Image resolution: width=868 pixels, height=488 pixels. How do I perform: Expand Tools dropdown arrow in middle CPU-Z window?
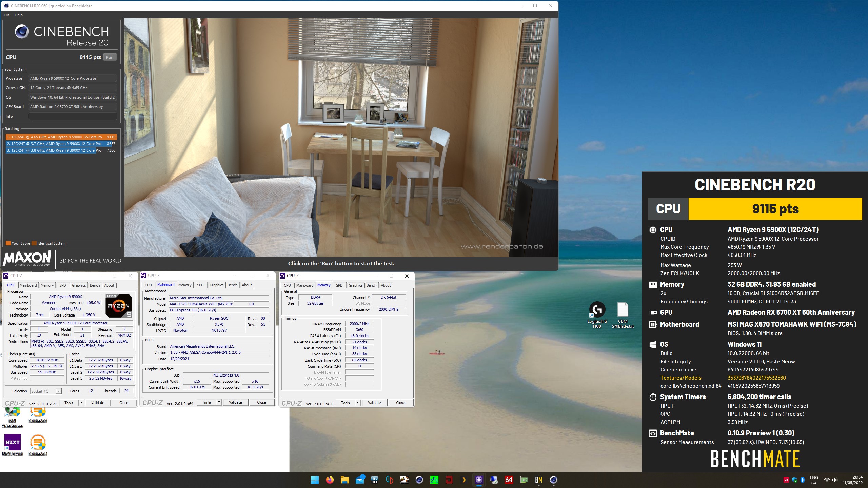219,402
